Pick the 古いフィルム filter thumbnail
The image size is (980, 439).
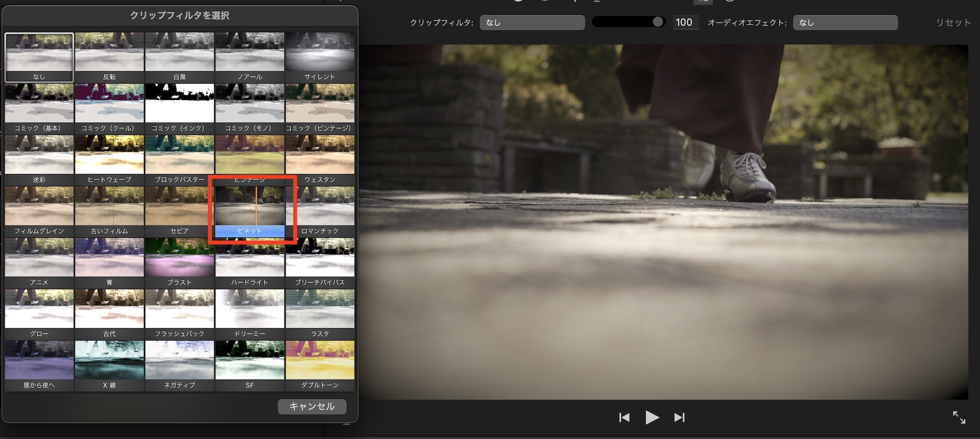coord(109,211)
